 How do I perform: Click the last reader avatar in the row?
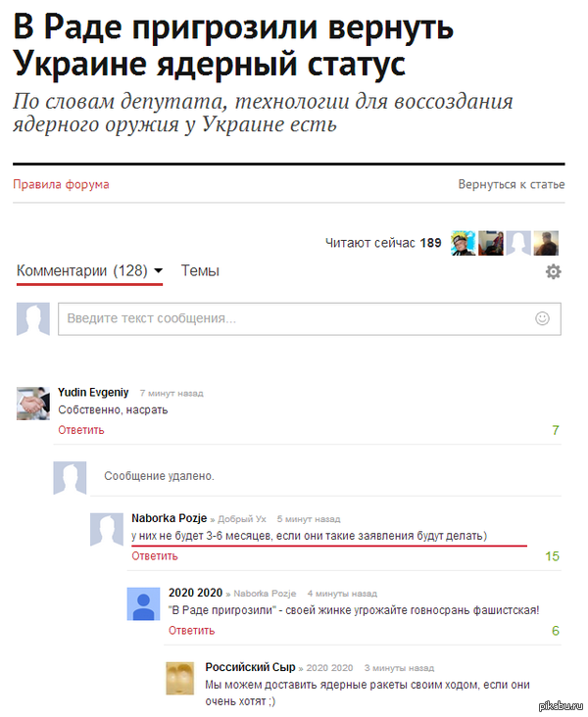(x=546, y=243)
